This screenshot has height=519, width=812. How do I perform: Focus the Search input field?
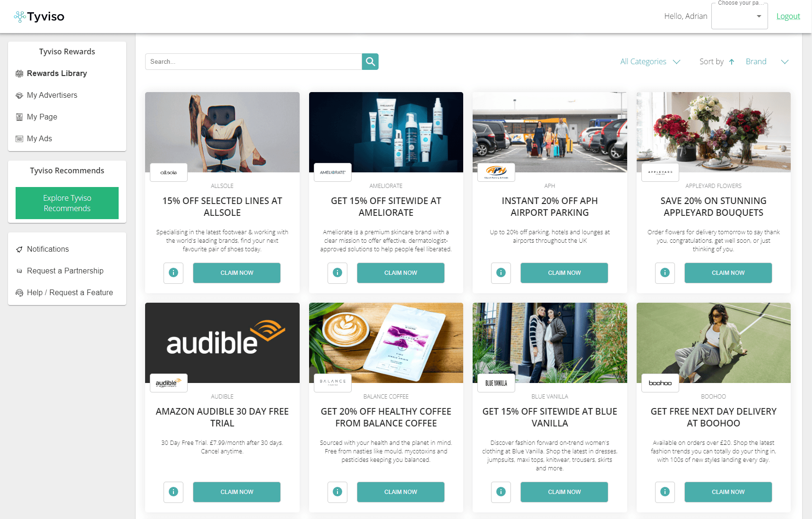(253, 61)
